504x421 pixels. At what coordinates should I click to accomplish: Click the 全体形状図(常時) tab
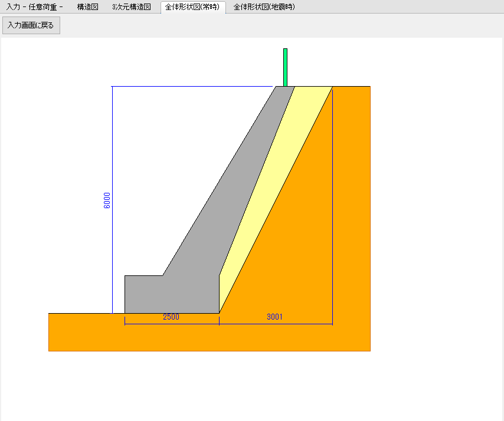[x=192, y=7]
